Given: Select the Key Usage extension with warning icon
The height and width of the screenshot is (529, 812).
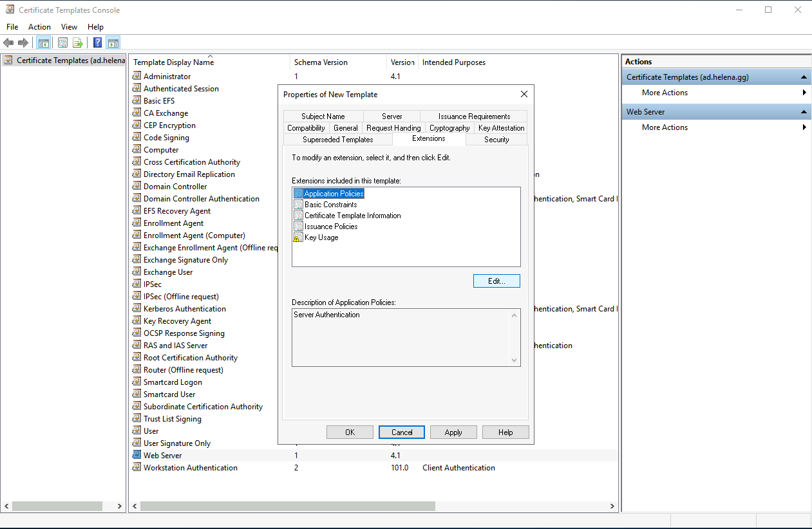Looking at the screenshot, I should pos(321,237).
